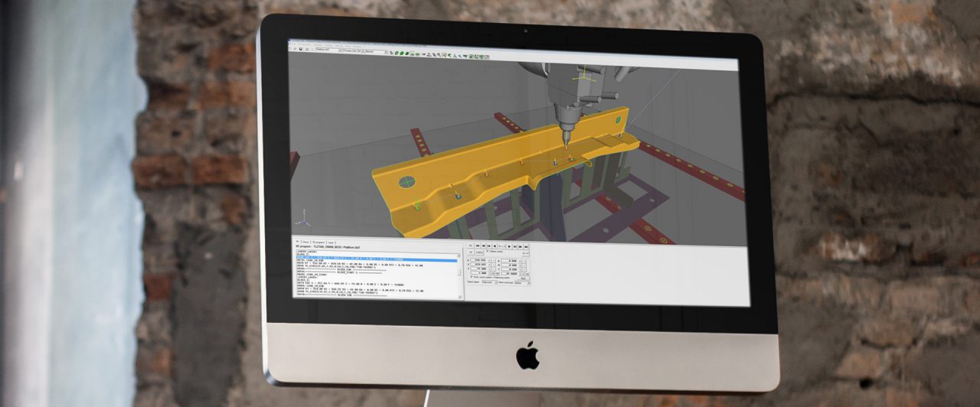Play the NC simulation forward
980x407 pixels.
(509, 246)
